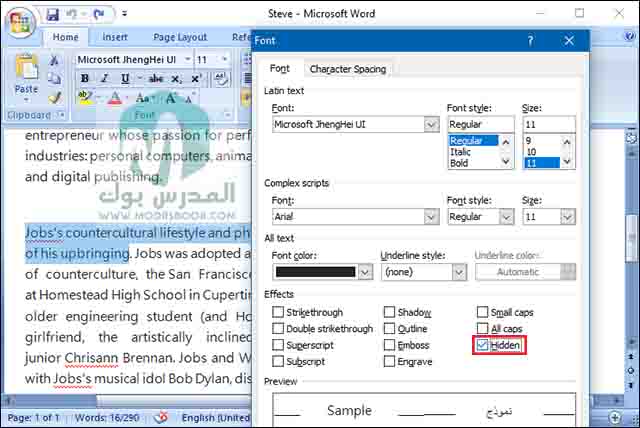Open the Page Layout ribbon tab
The width and height of the screenshot is (640, 428).
[180, 38]
